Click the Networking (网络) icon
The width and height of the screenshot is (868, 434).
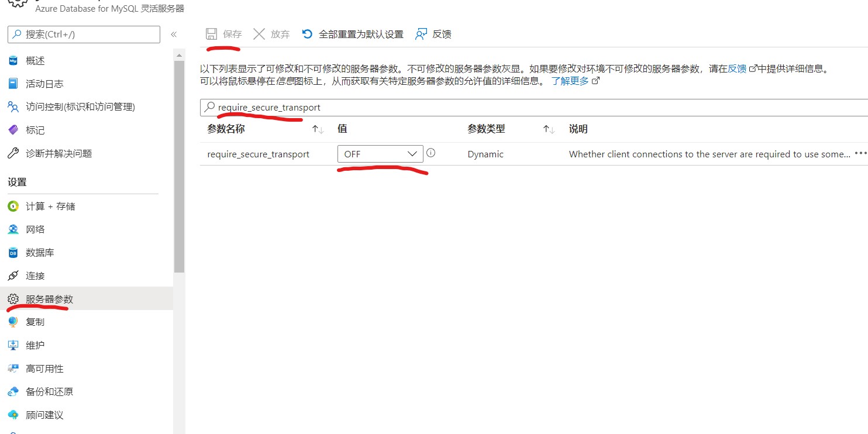pyautogui.click(x=13, y=229)
